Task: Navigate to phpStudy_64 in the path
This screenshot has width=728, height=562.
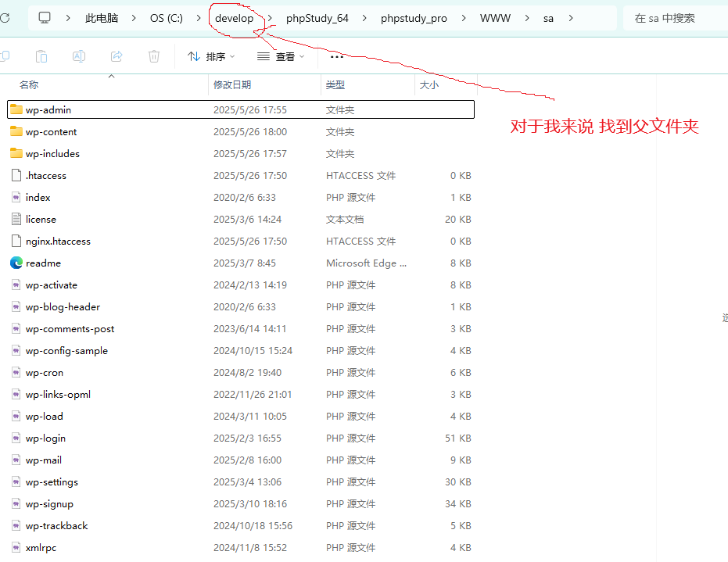Action: pos(317,18)
